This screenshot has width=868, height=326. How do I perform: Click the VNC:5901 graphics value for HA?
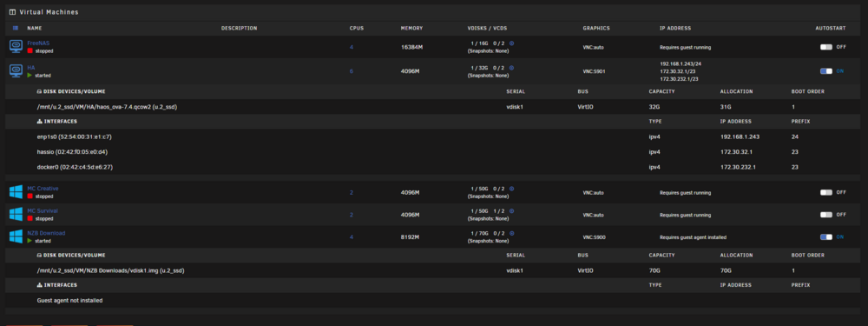(594, 71)
